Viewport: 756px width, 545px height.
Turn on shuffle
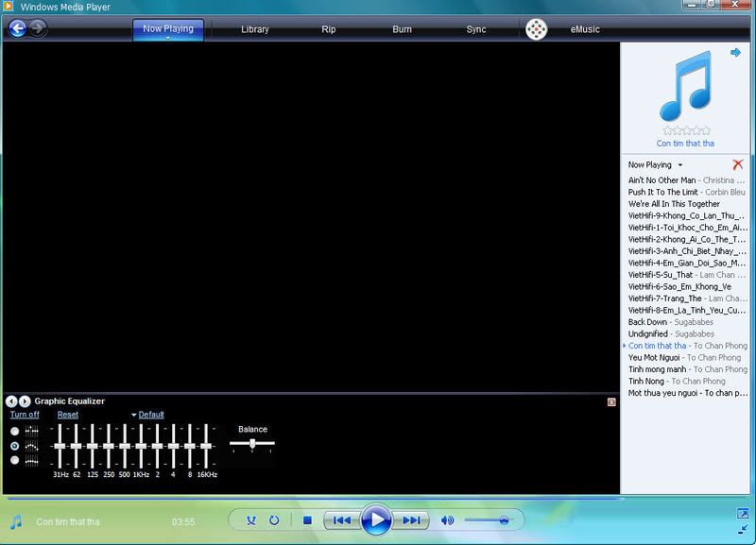pyautogui.click(x=251, y=520)
